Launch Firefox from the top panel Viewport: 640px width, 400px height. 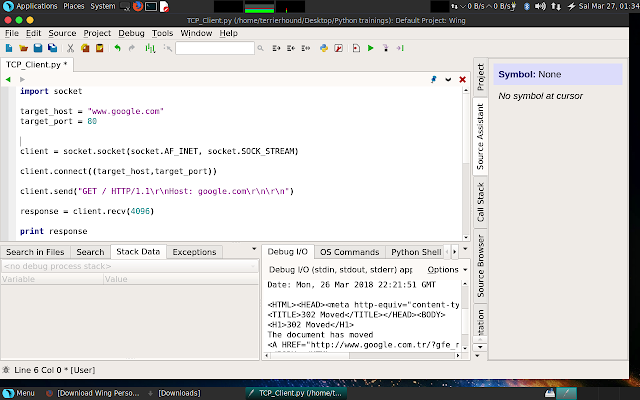click(138, 6)
